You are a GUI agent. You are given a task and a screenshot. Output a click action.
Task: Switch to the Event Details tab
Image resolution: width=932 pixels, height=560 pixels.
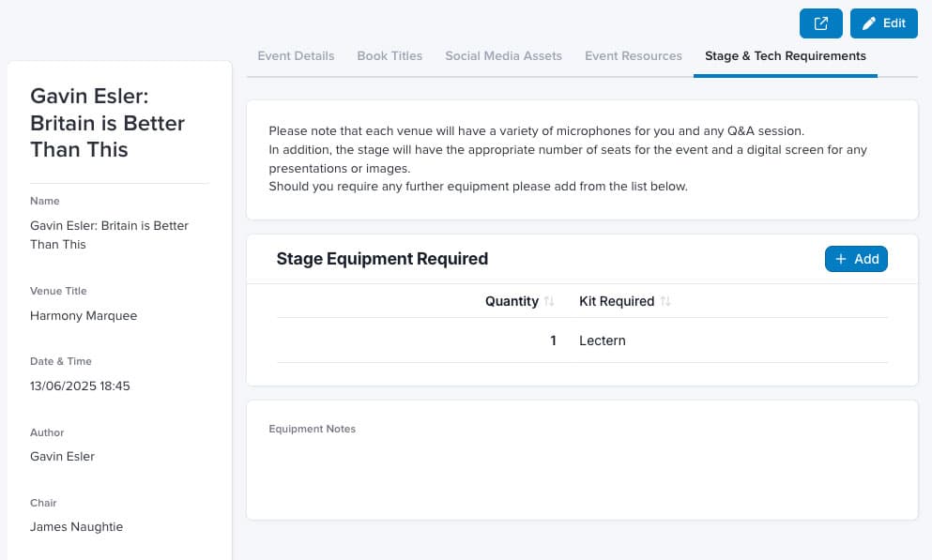point(296,56)
